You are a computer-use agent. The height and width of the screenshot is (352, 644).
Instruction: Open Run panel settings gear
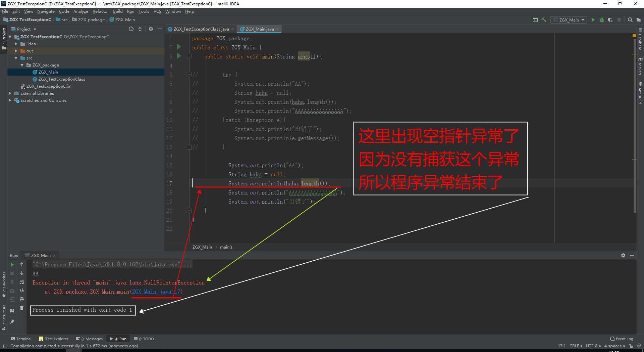[x=623, y=255]
